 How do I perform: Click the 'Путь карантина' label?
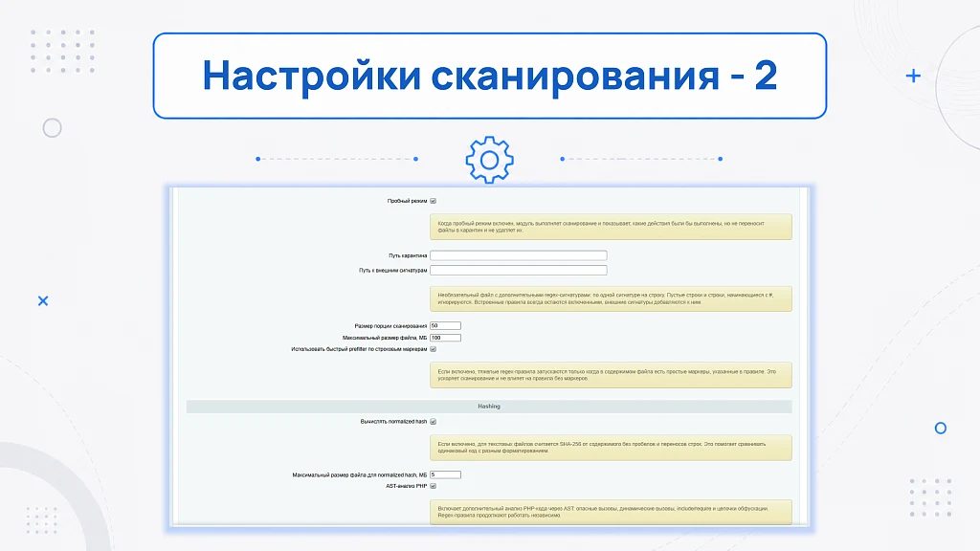pyautogui.click(x=408, y=255)
